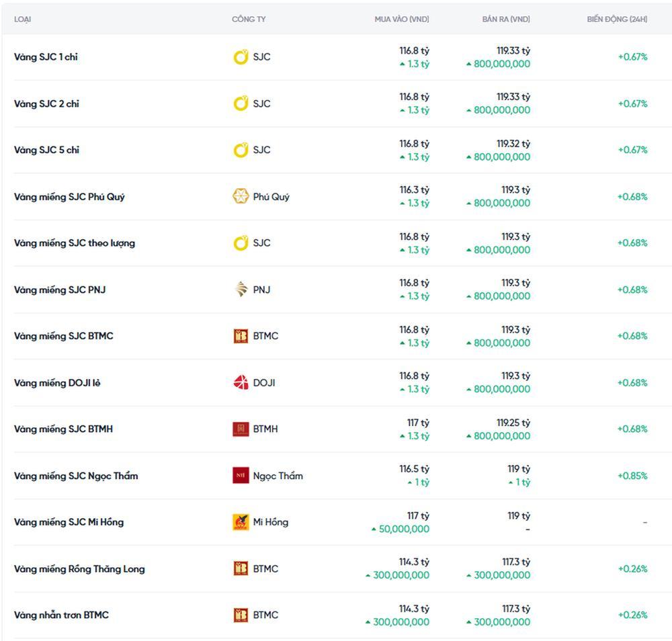Open the Vàng miếng SJC BTMH entry

point(63,429)
